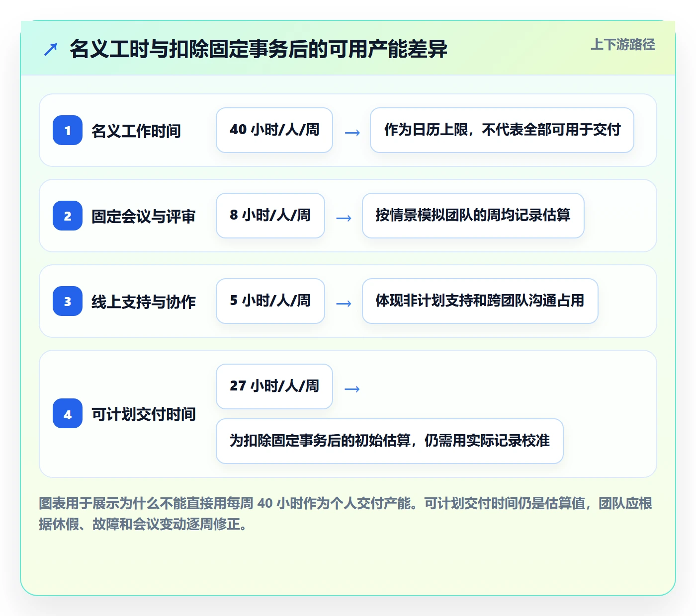Screen dimensions: 696x616
Task: Click the arrow after 40 小时/人/周
Action: (x=352, y=132)
